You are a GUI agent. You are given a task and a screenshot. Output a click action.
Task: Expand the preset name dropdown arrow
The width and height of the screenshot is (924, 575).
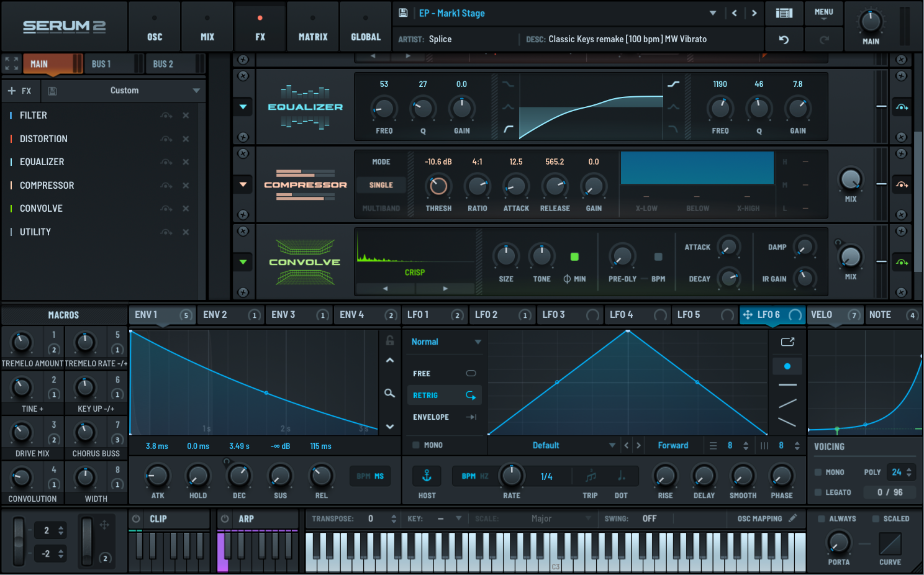713,13
